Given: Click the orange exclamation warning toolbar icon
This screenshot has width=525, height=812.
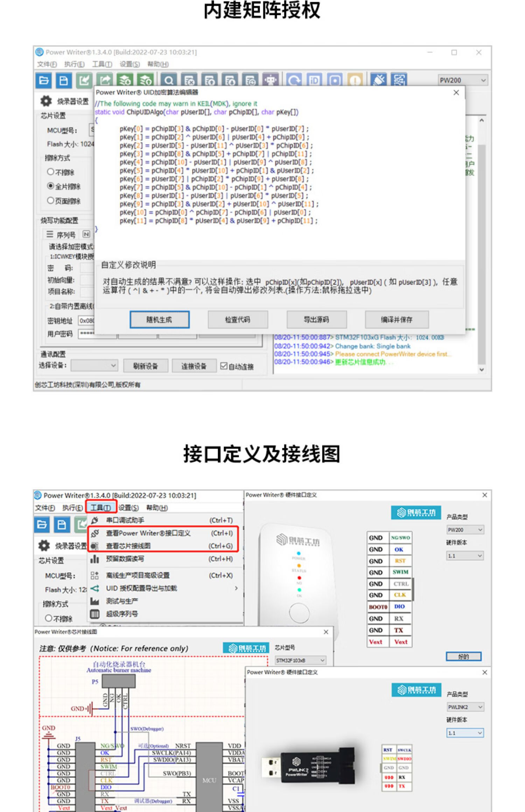Looking at the screenshot, I should click(355, 81).
